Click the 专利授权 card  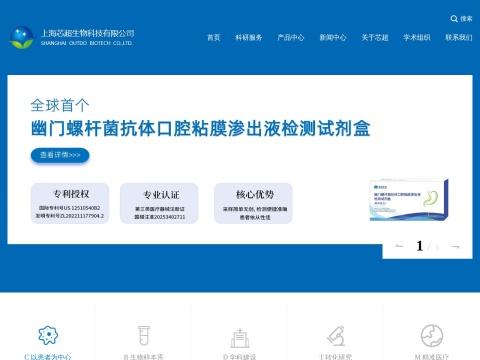pos(70,203)
